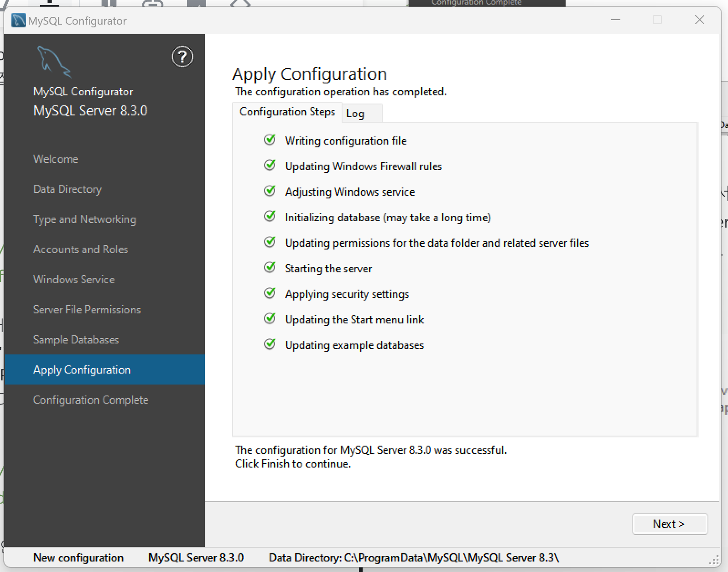
Task: Select highlighted Apply Configuration sidebar step
Action: point(104,369)
